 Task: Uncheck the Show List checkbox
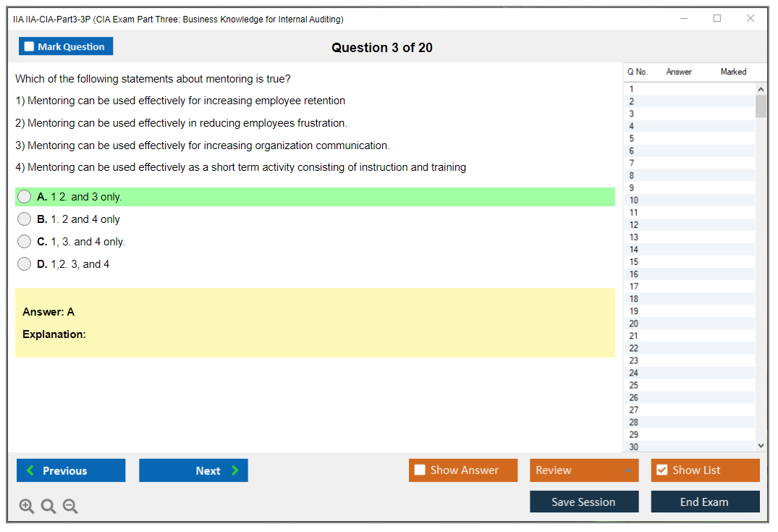click(x=661, y=470)
